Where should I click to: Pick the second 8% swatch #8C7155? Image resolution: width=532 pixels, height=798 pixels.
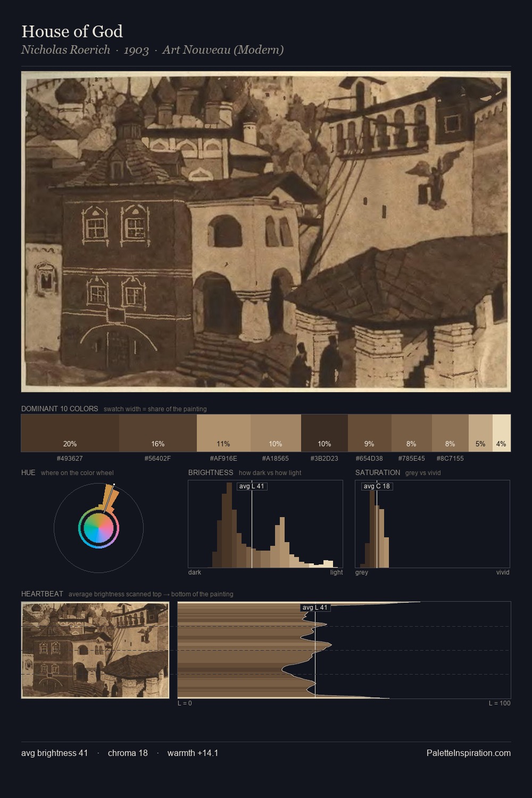(450, 433)
